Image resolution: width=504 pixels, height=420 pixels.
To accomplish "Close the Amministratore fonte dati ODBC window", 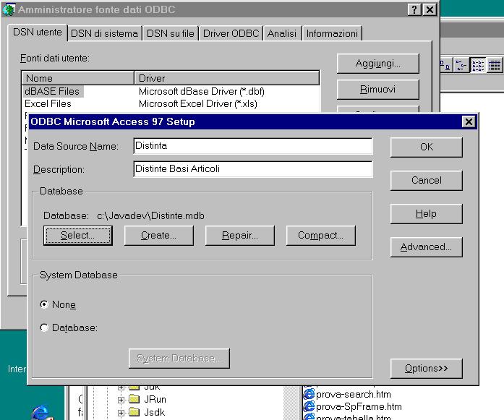I will pos(430,9).
